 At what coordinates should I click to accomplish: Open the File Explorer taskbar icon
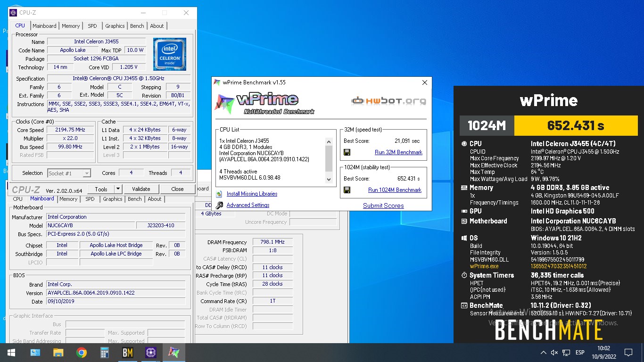pyautogui.click(x=58, y=353)
